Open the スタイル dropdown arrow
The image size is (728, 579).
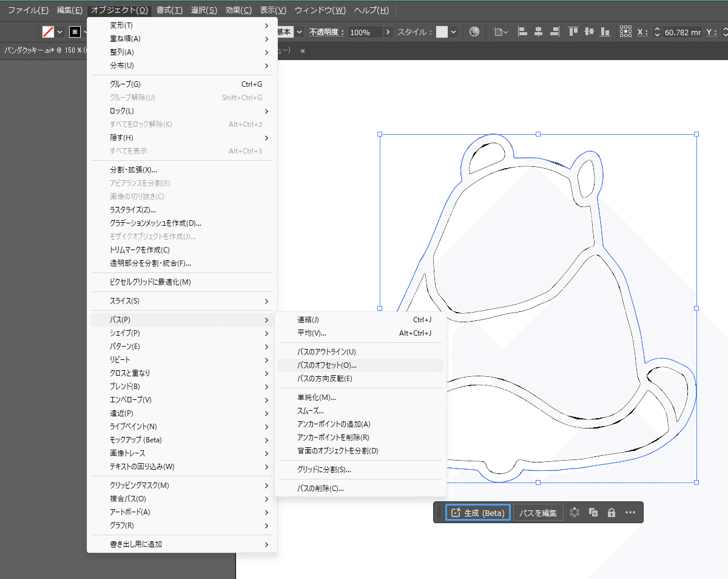pyautogui.click(x=454, y=32)
